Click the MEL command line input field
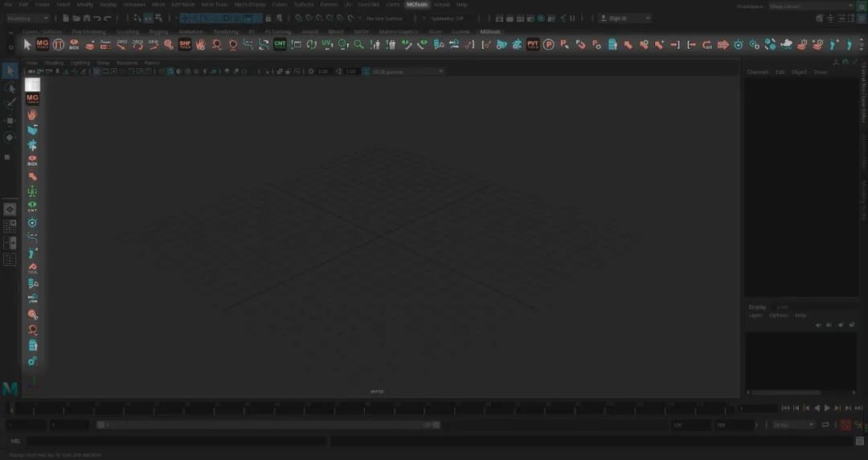The height and width of the screenshot is (460, 868). pyautogui.click(x=176, y=442)
